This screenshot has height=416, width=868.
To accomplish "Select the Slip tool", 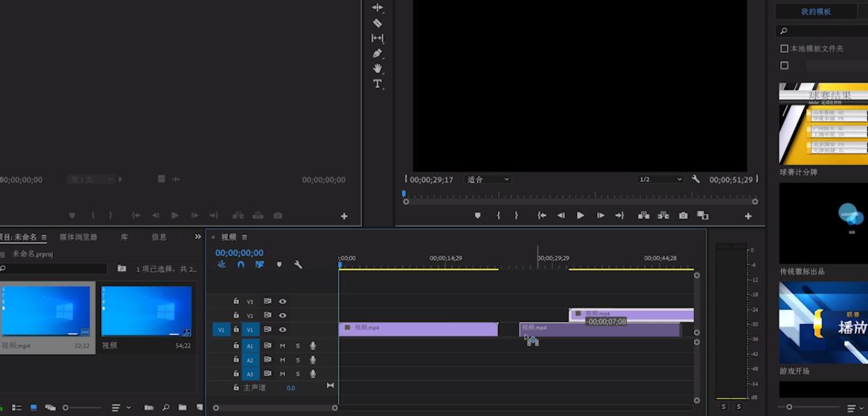I will tap(378, 38).
